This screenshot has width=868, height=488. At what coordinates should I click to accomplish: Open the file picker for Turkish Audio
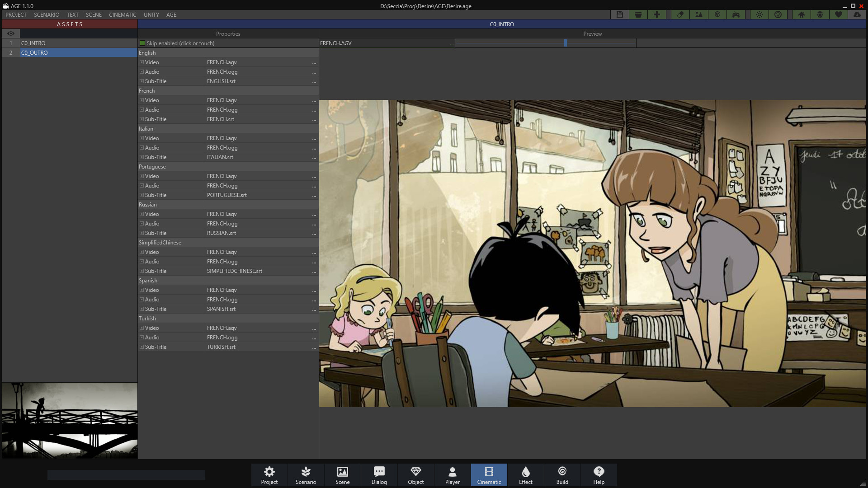314,338
